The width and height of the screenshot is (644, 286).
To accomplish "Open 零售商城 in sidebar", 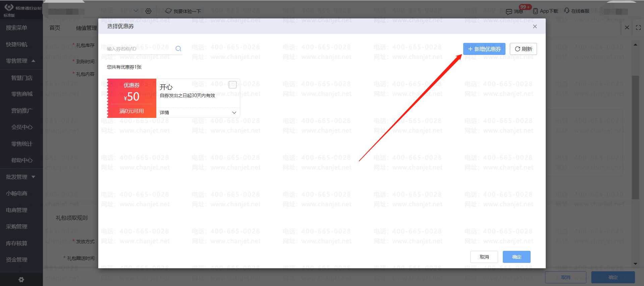I will point(22,94).
